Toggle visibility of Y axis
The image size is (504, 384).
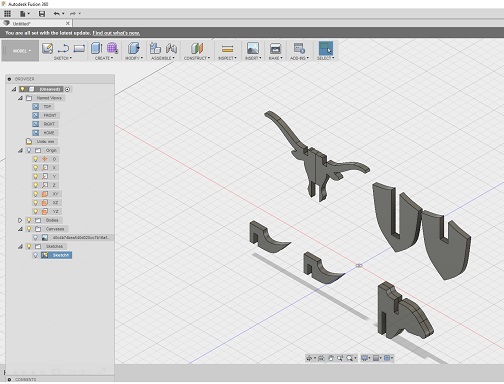click(36, 176)
